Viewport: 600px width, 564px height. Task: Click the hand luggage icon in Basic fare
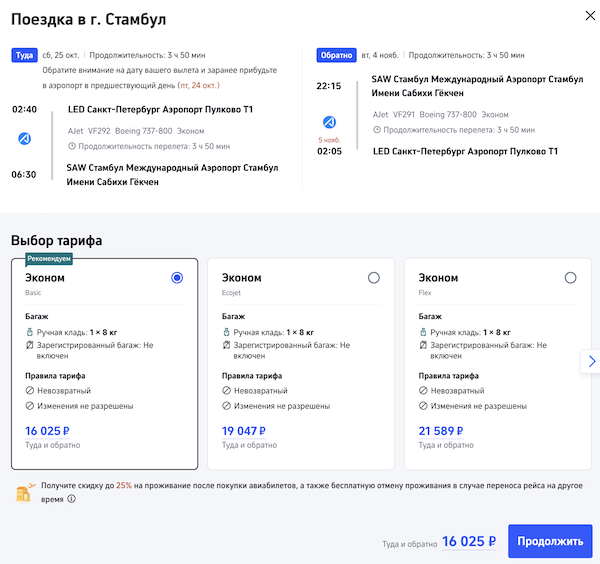(x=30, y=331)
